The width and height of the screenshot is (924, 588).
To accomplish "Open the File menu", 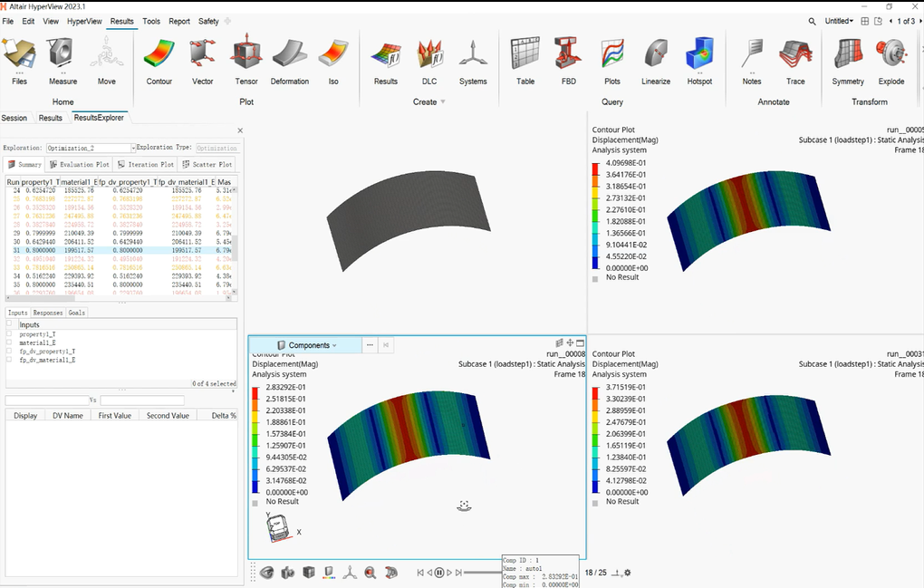I will 8,21.
